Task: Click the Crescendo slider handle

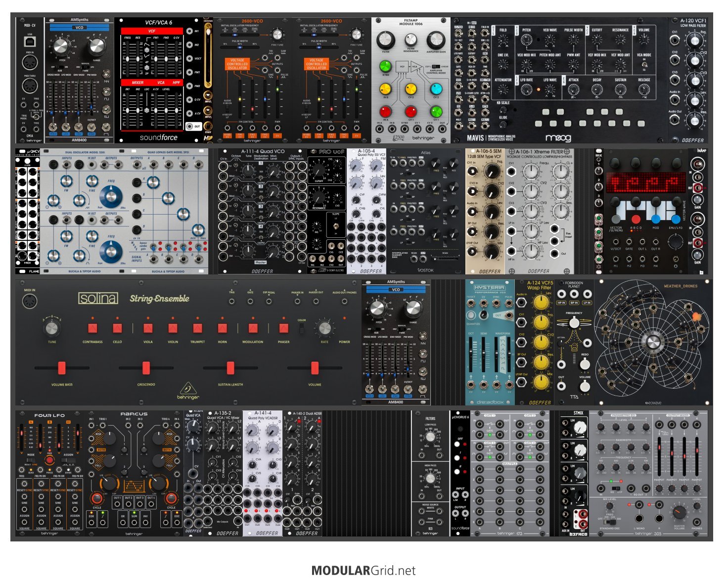Action: [146, 368]
